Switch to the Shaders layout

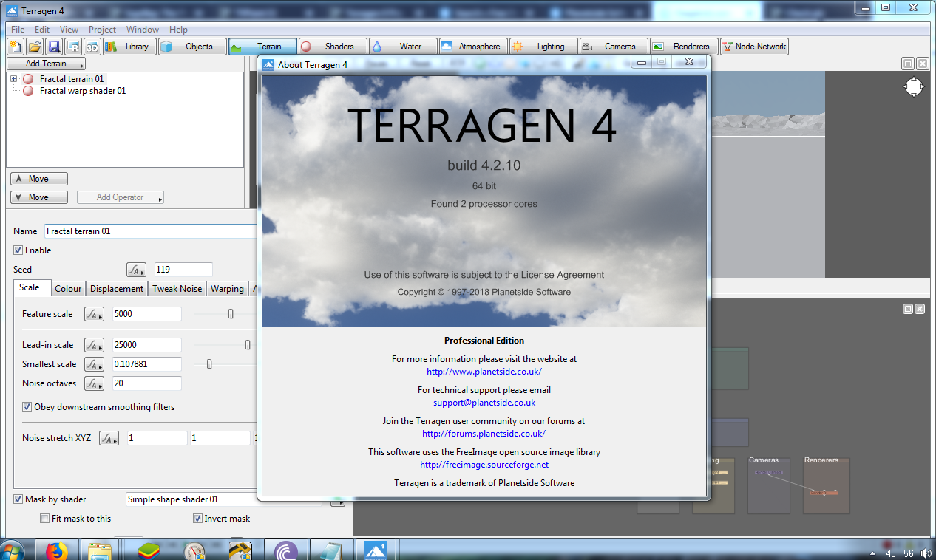(333, 47)
